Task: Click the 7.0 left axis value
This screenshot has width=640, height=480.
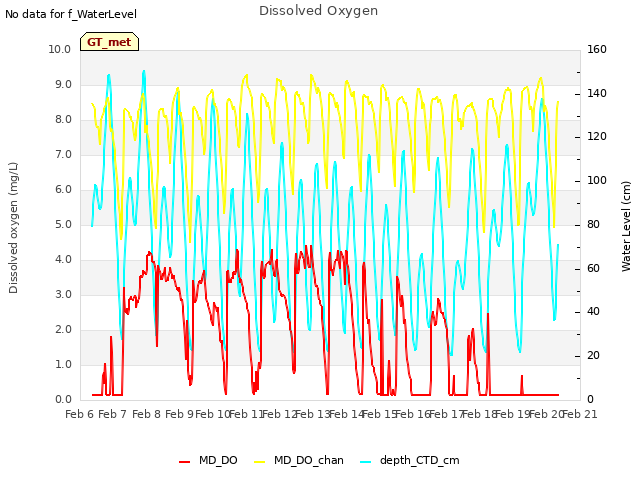Action: coord(63,155)
